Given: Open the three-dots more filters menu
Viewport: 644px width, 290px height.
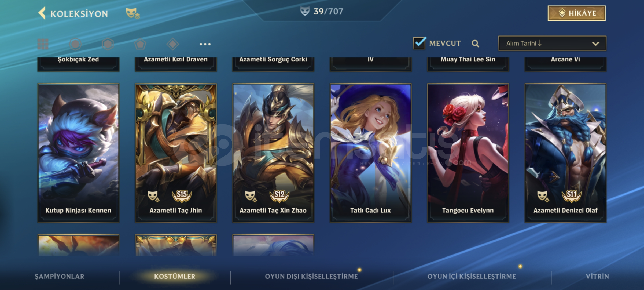Looking at the screenshot, I should coord(205,44).
